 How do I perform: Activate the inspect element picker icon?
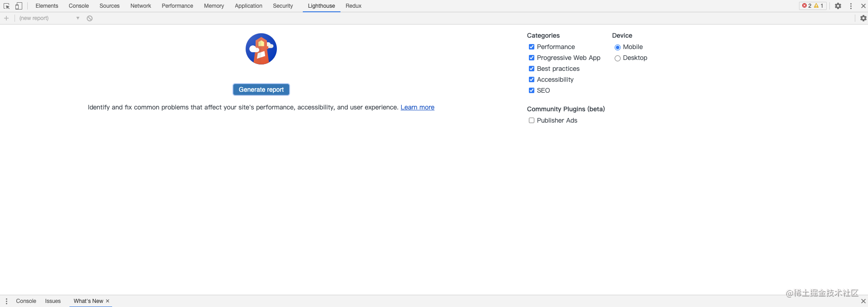pyautogui.click(x=6, y=6)
